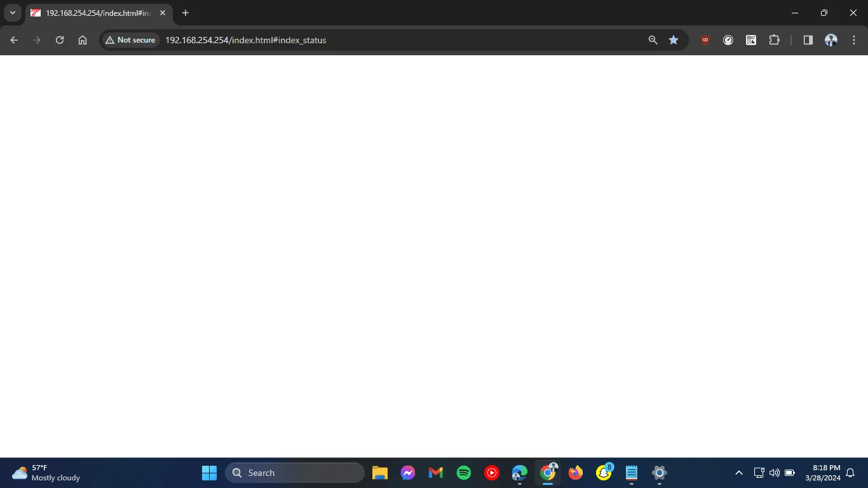Open the notification bell in the tray
This screenshot has height=488, width=868.
pyautogui.click(x=850, y=473)
